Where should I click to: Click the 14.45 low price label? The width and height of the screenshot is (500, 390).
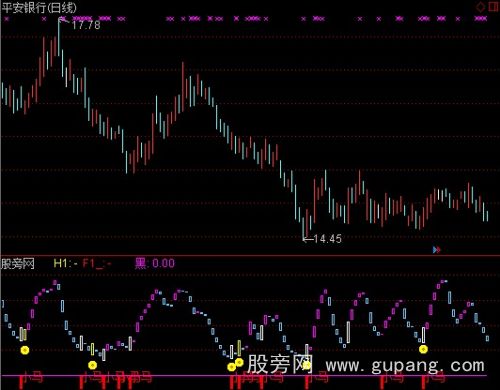(327, 239)
